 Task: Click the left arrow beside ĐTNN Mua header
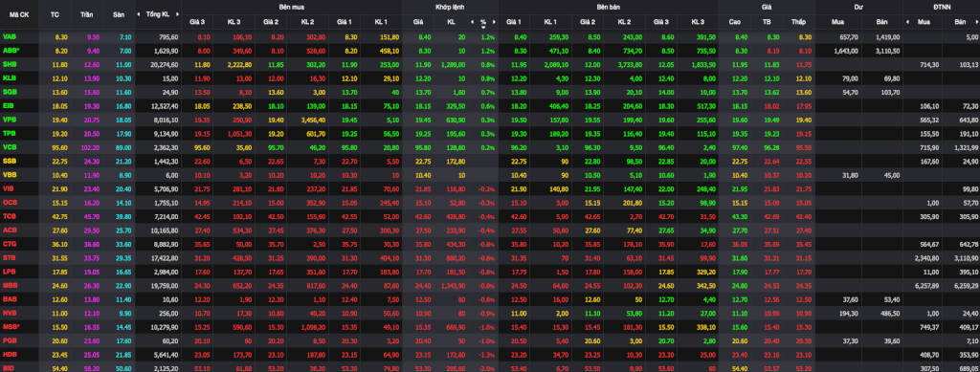click(907, 22)
